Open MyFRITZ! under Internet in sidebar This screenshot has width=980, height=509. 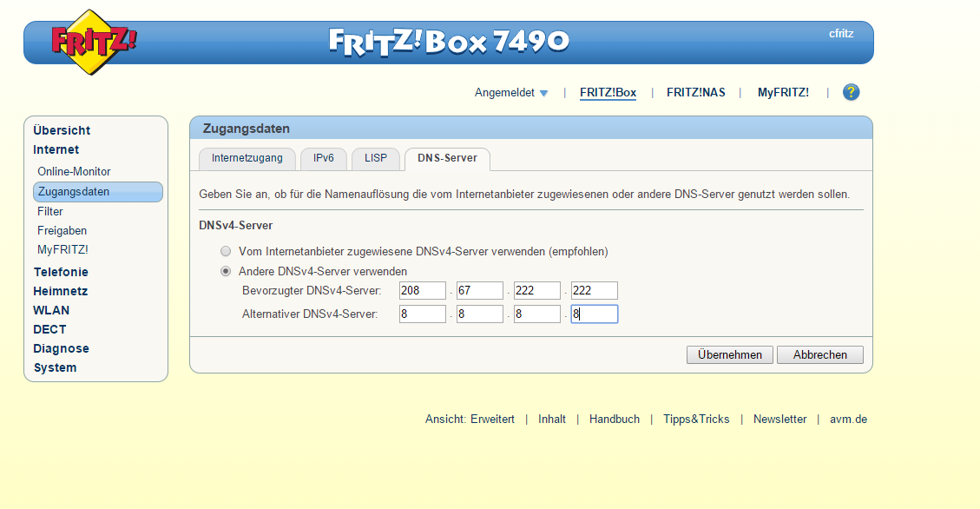[x=62, y=249]
